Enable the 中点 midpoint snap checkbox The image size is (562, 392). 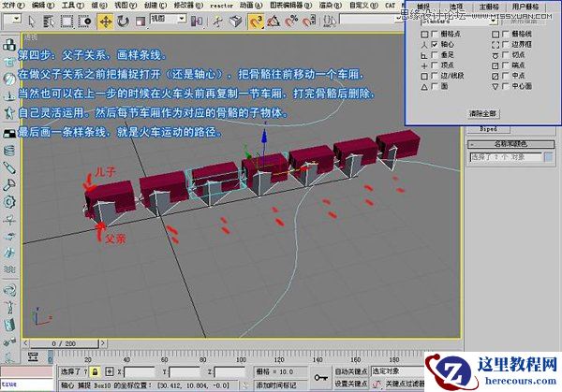click(506, 76)
